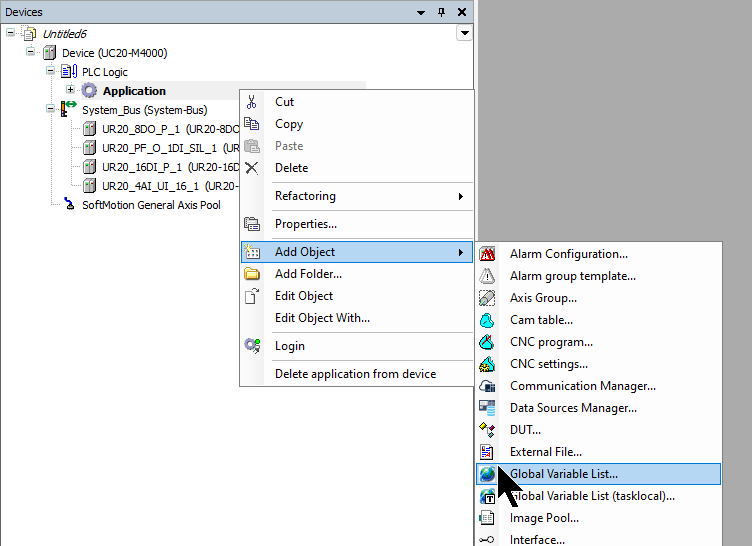Click the Communication Manager icon
Screen dimensions: 752x546
click(x=487, y=386)
